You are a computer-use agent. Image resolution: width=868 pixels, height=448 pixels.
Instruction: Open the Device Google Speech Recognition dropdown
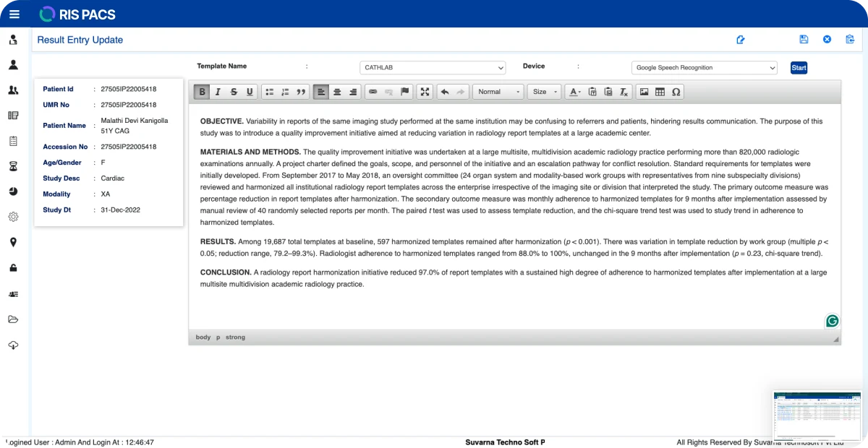pyautogui.click(x=705, y=68)
